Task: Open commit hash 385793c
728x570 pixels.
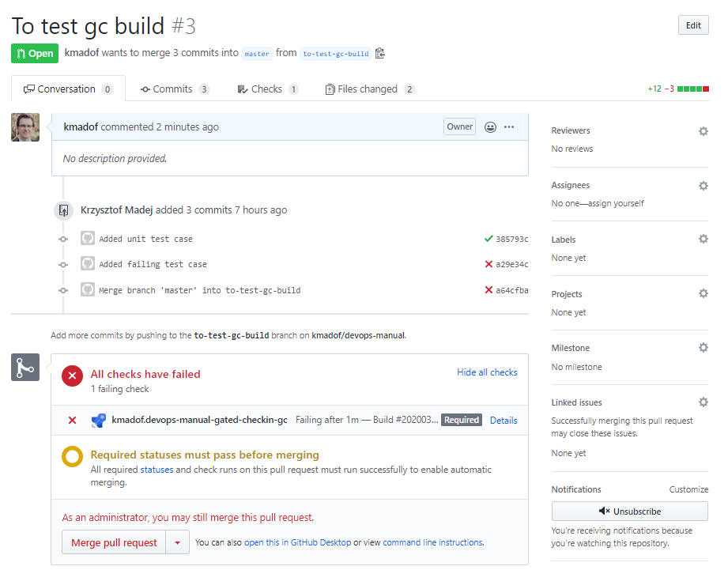Action: (511, 239)
